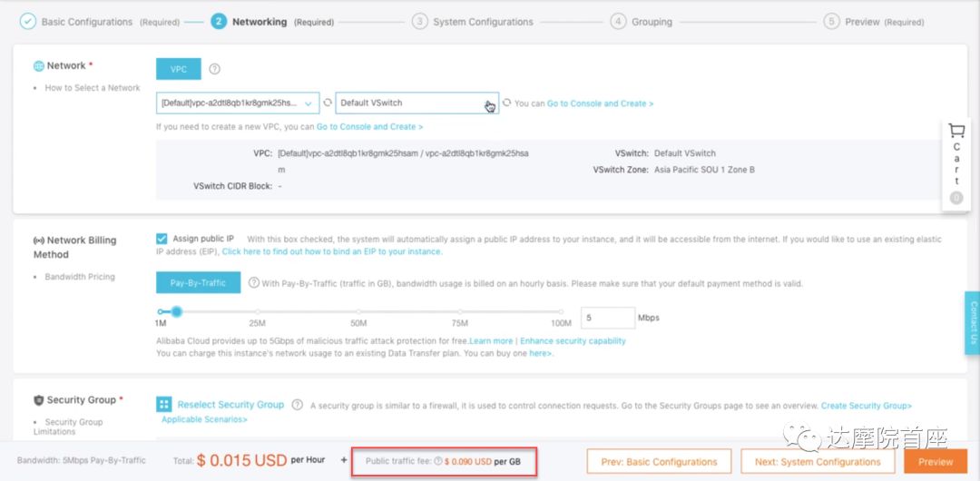Click Next: System Configurations button

[817, 462]
